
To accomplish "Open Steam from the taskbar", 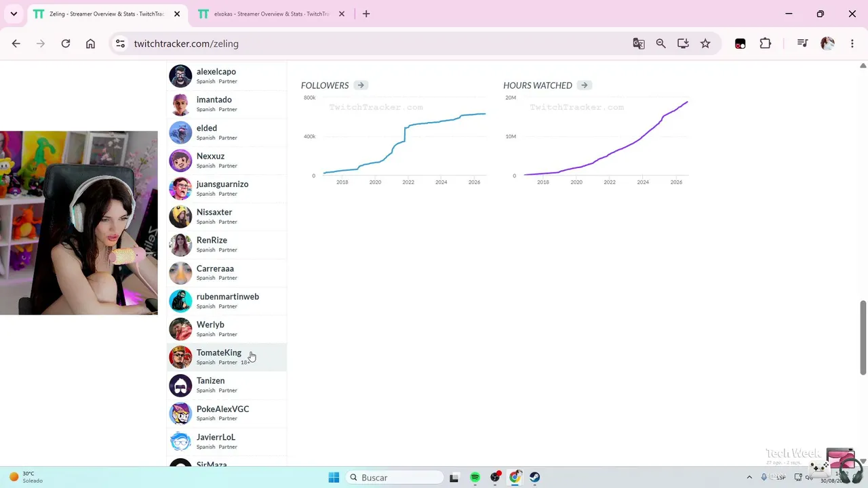I will (x=535, y=477).
